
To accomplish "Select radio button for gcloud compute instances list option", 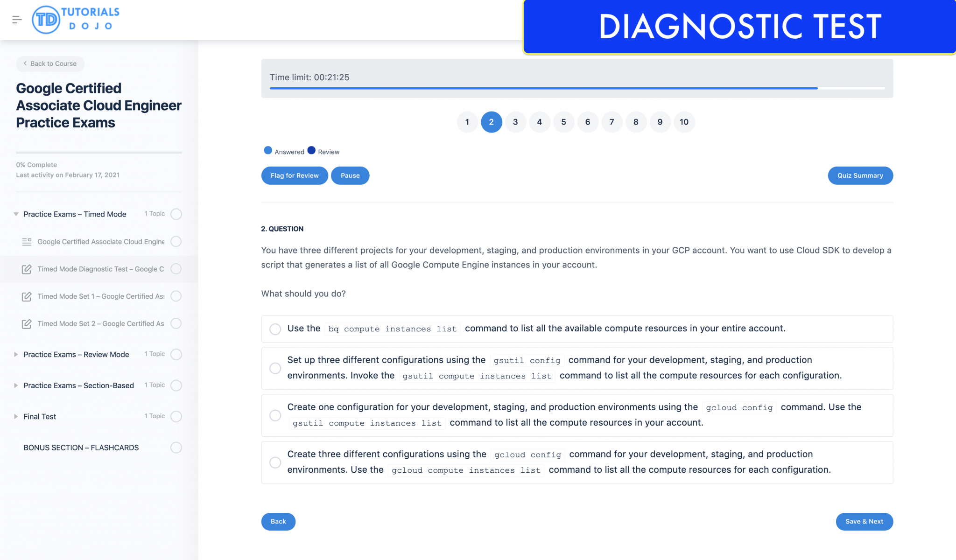I will (274, 462).
